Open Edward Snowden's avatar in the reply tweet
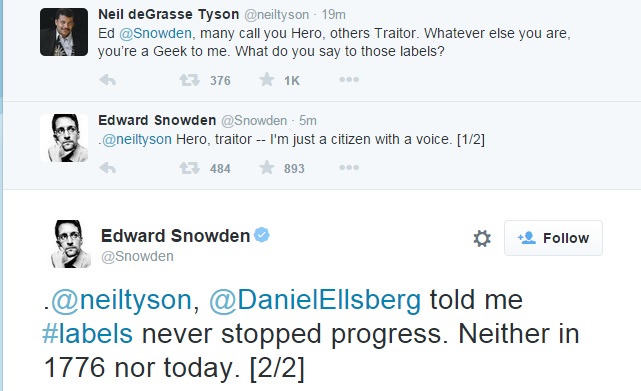Image resolution: width=641 pixels, height=391 pixels. pyautogui.click(x=64, y=138)
